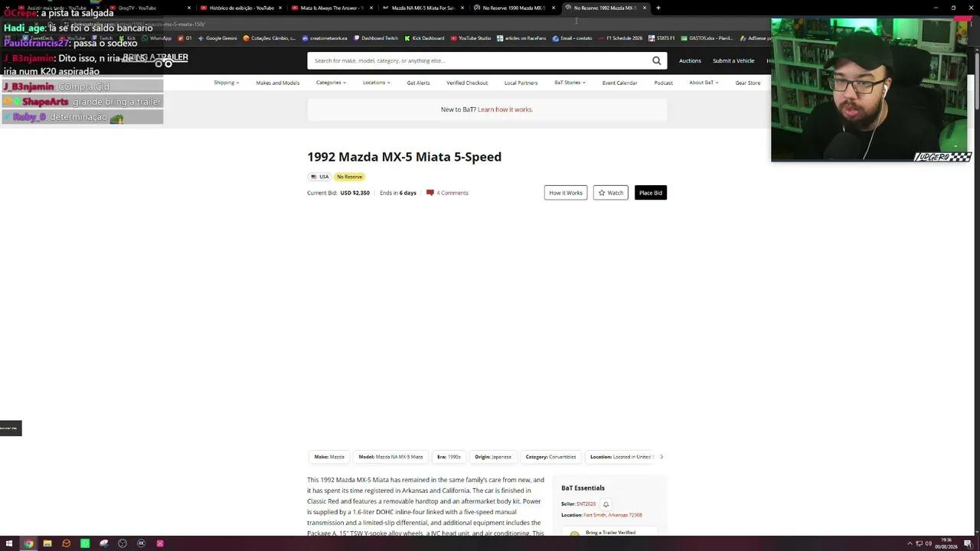Open Chrome from the taskbar

pyautogui.click(x=28, y=543)
